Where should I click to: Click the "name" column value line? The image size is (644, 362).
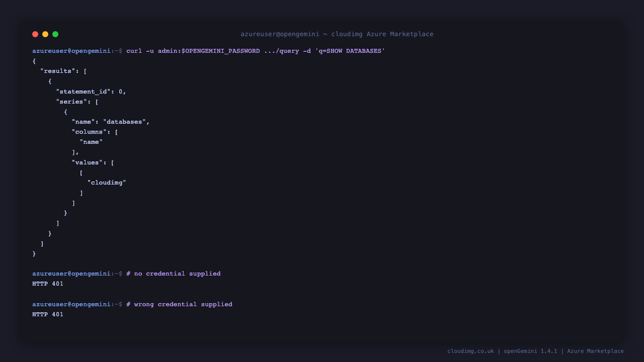coord(91,142)
